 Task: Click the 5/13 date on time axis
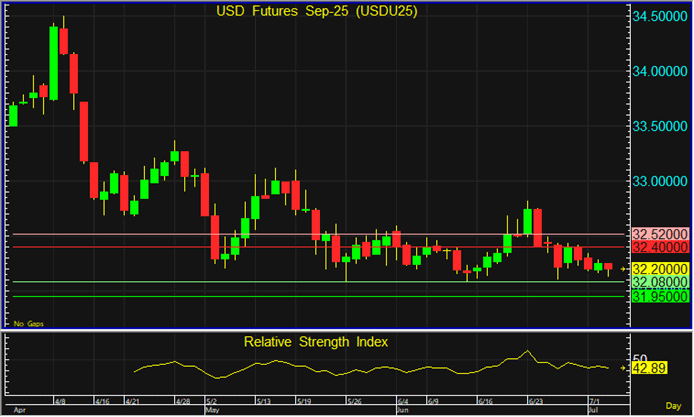click(264, 401)
